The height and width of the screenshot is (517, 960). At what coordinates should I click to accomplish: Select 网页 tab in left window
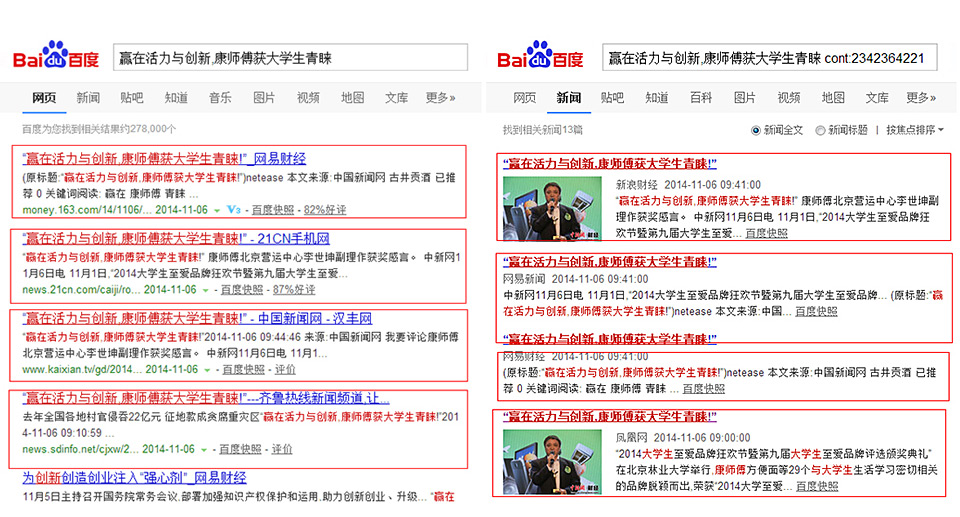[44, 97]
